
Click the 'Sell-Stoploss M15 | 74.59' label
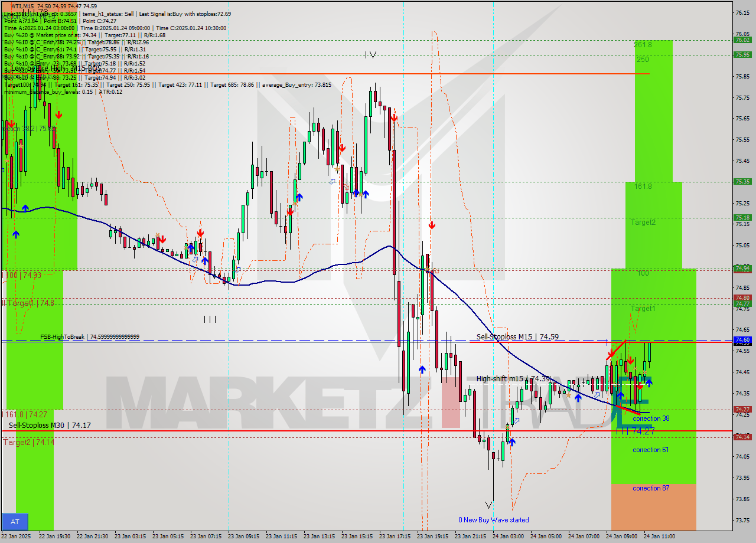pyautogui.click(x=517, y=337)
